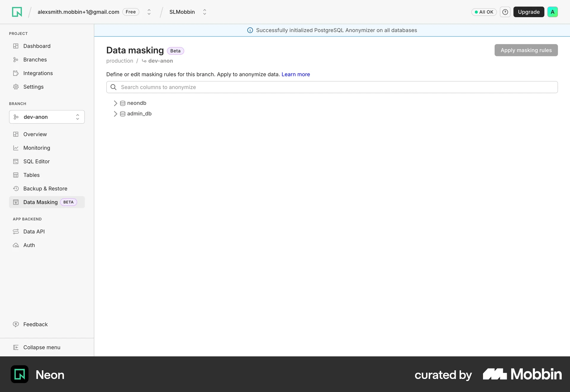The height and width of the screenshot is (392, 570).
Task: Click the Dashboard grid icon
Action: click(x=16, y=46)
